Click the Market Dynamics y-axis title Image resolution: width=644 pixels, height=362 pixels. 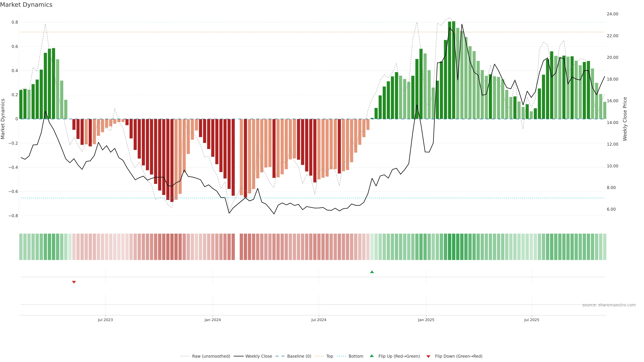coord(3,119)
